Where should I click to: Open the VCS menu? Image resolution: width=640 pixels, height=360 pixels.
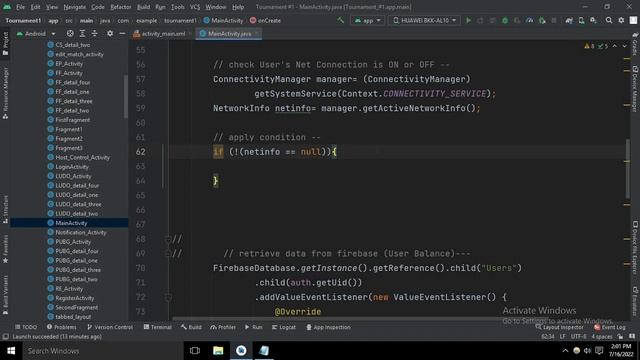pos(195,7)
